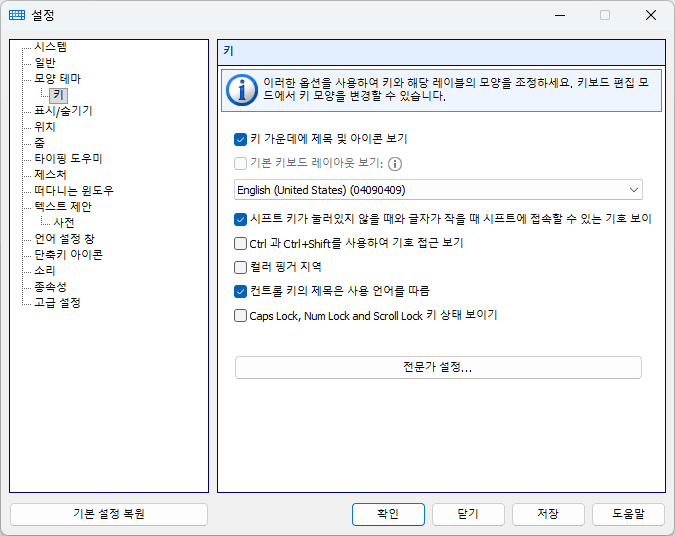Viewport: 675px width, 536px height.
Task: Uncheck the 시프트 키가 눌러있지 않을 때 option
Action: coord(240,219)
